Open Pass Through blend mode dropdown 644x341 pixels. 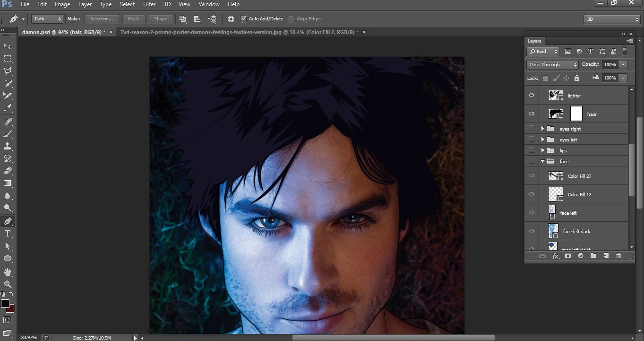click(x=552, y=65)
